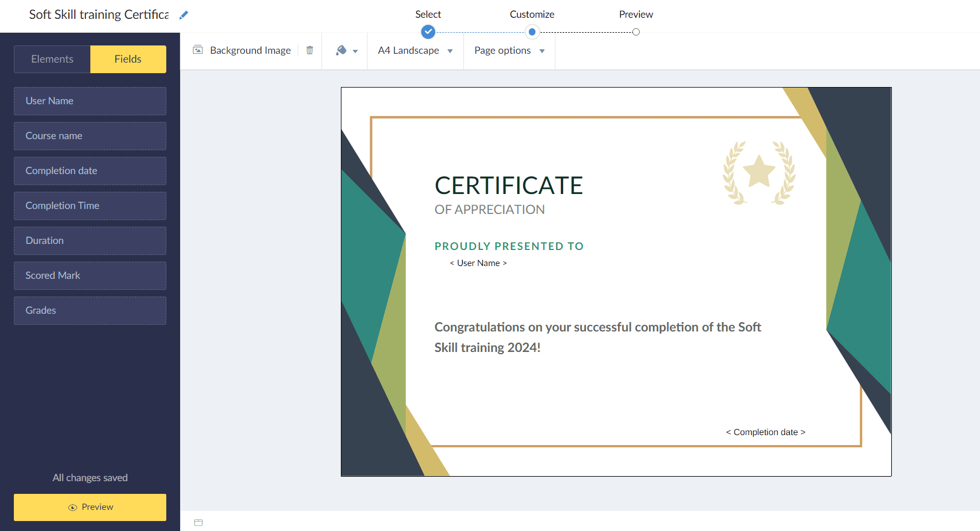The image size is (980, 531).
Task: Click the completed Select step checkmark
Action: point(428,32)
